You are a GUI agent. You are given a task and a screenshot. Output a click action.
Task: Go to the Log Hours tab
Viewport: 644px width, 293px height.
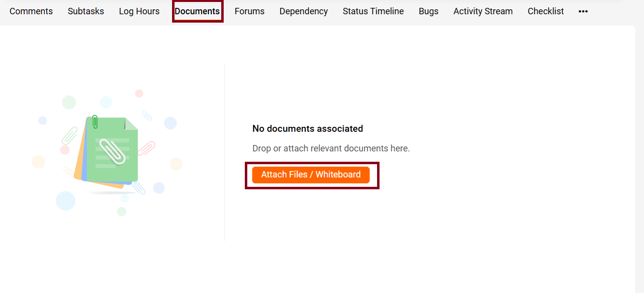coord(139,11)
